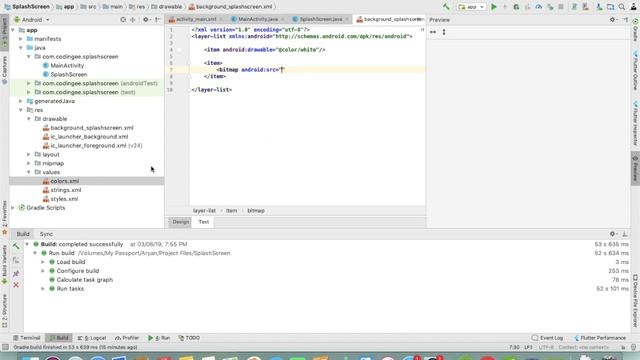Open the Terminal tool window
The image size is (640, 360).
tap(27, 338)
